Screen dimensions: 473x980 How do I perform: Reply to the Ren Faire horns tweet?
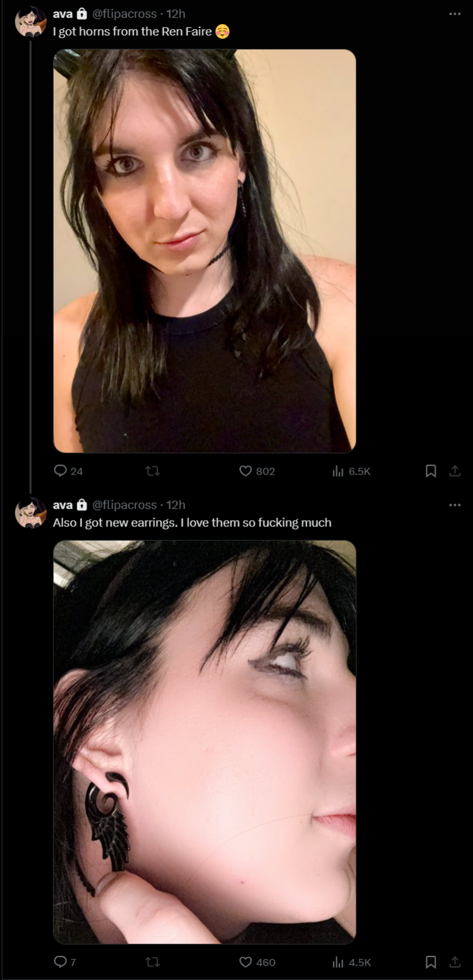coord(68,471)
